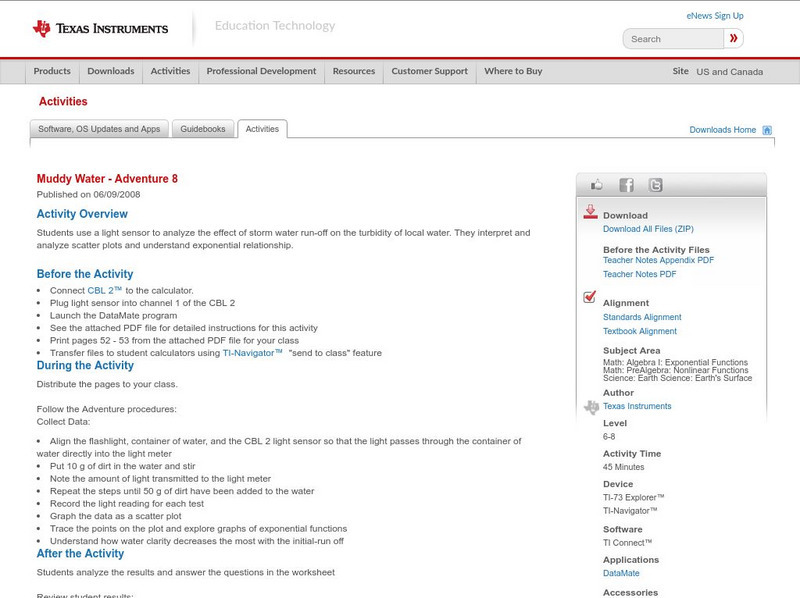800x598 pixels.
Task: Open the Downloads menu
Action: pos(111,71)
